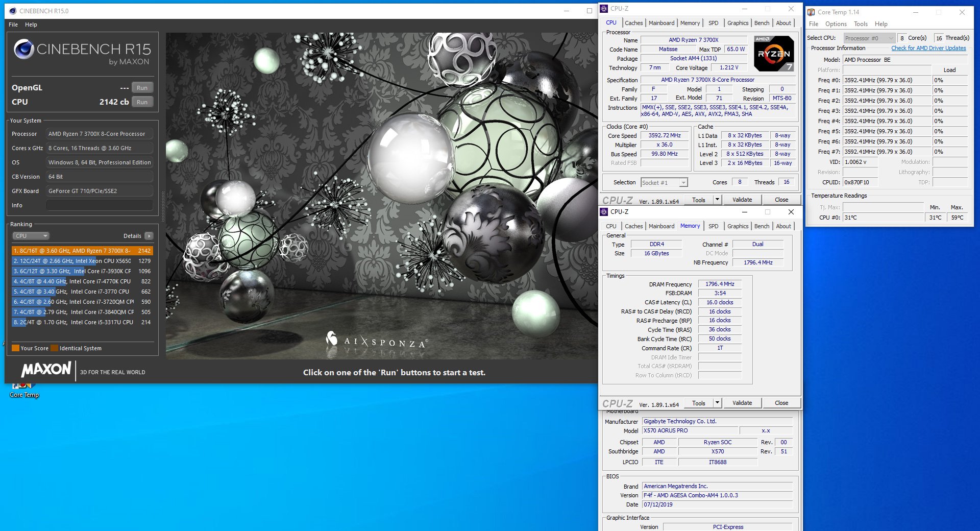
Task: Open the Options menu in Core Temp
Action: [836, 24]
